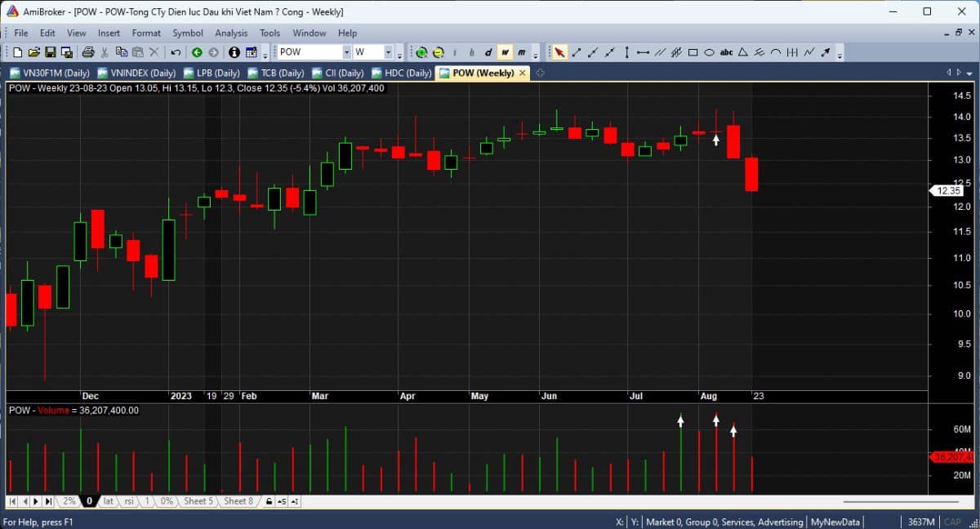Select the Sheet 5 chart sheet
Image resolution: width=980 pixels, height=529 pixels.
tap(198, 501)
